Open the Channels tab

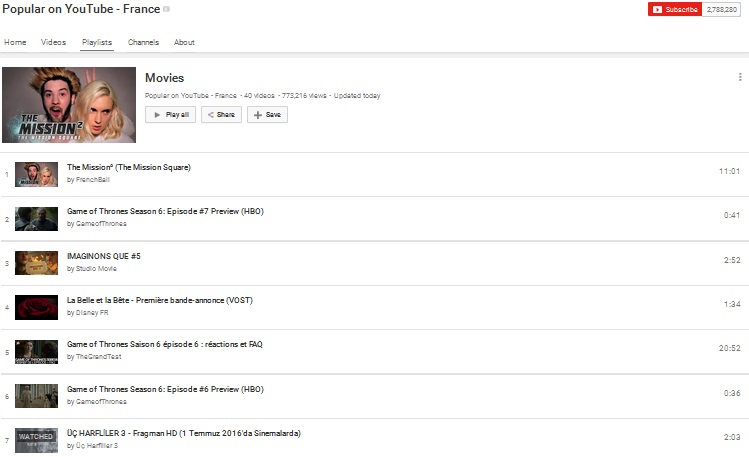tap(143, 42)
